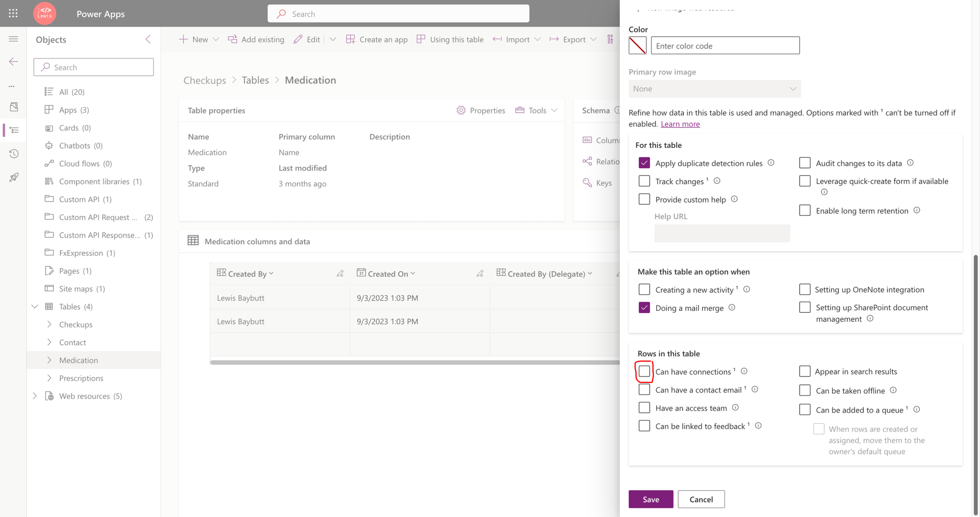The image size is (980, 517).
Task: Check Audit changes to its data
Action: 805,163
